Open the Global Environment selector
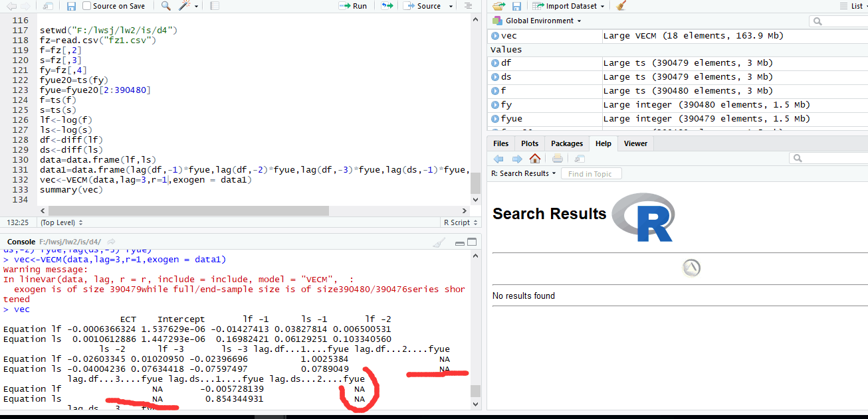Screen dimensions: 868x419 tap(537, 21)
